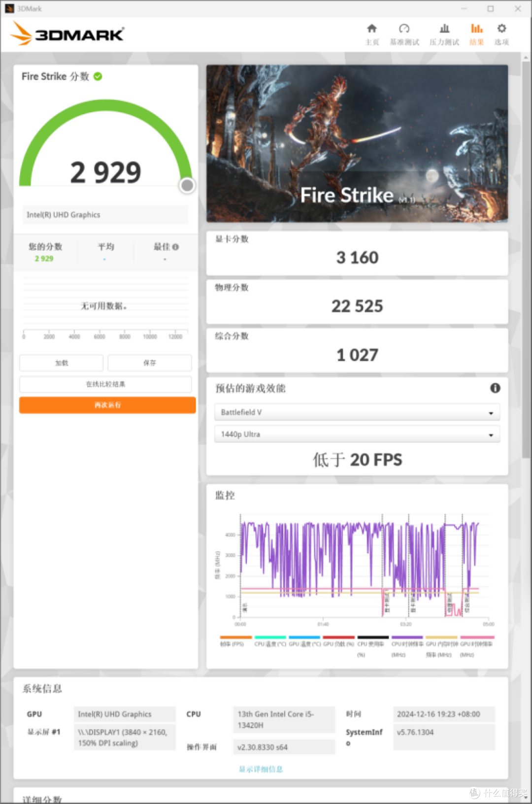Viewport: 532px width, 804px height.
Task: Click the large 2 929 gauge score
Action: pyautogui.click(x=105, y=172)
